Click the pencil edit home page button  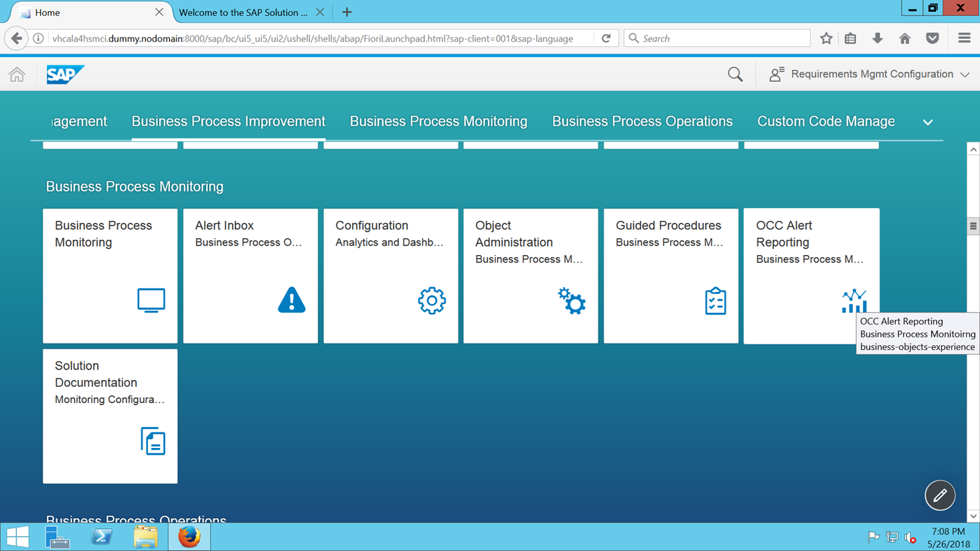940,495
